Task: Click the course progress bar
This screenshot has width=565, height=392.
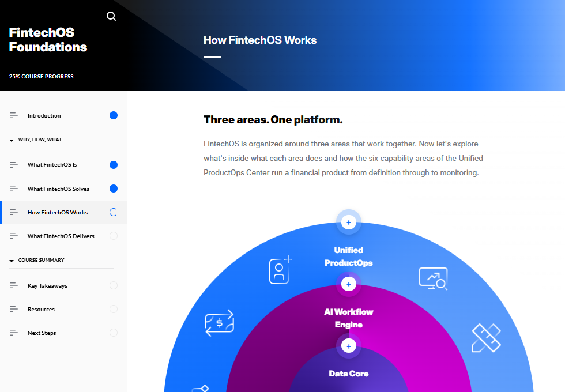Action: tap(63, 71)
